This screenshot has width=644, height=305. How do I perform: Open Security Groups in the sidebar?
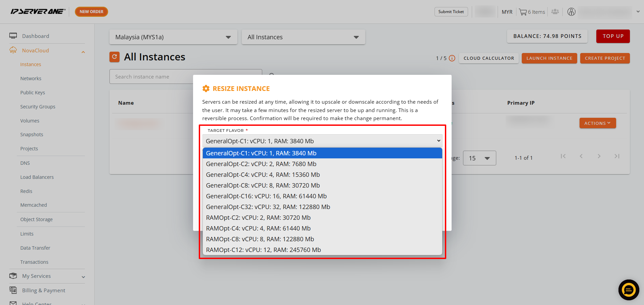38,107
